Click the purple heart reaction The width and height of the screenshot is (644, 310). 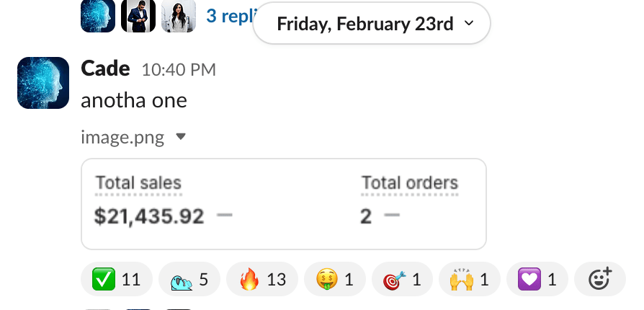pos(537,279)
